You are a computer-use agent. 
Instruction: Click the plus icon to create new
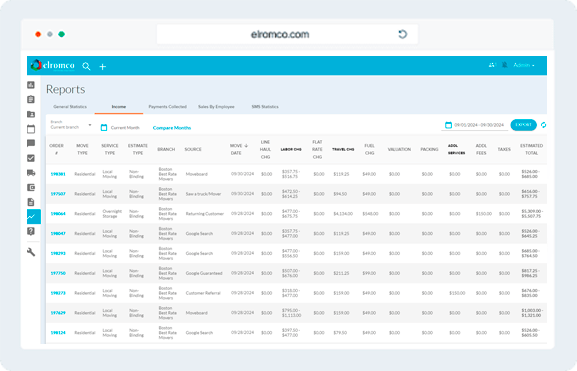[103, 67]
